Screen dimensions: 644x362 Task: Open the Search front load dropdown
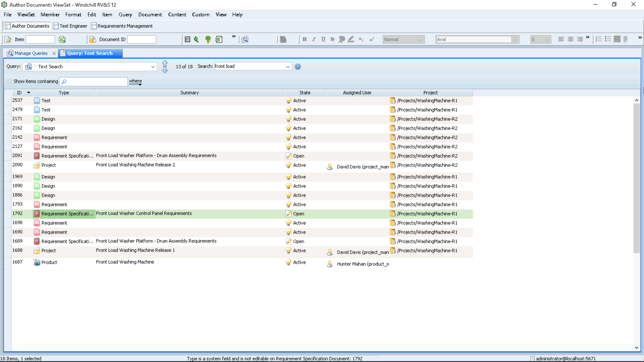288,67
